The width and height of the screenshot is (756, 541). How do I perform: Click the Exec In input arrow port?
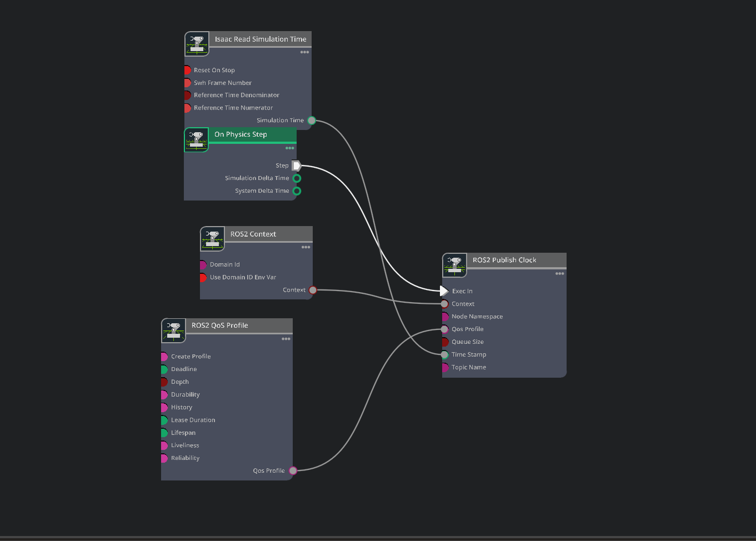click(x=444, y=291)
